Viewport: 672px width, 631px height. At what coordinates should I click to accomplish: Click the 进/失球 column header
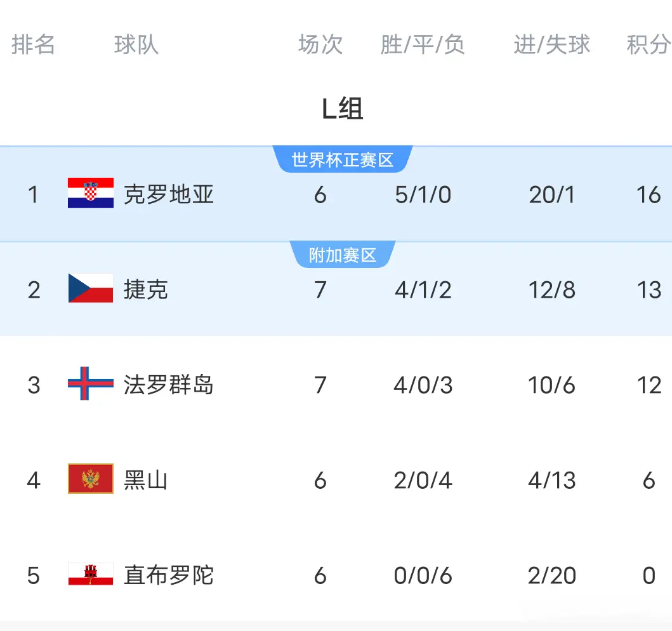pyautogui.click(x=551, y=44)
